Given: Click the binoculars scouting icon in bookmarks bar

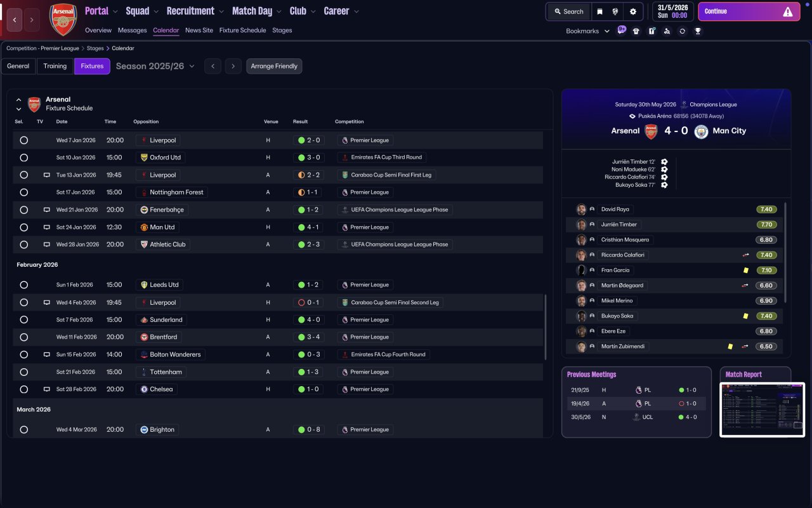Looking at the screenshot, I should pos(667,31).
